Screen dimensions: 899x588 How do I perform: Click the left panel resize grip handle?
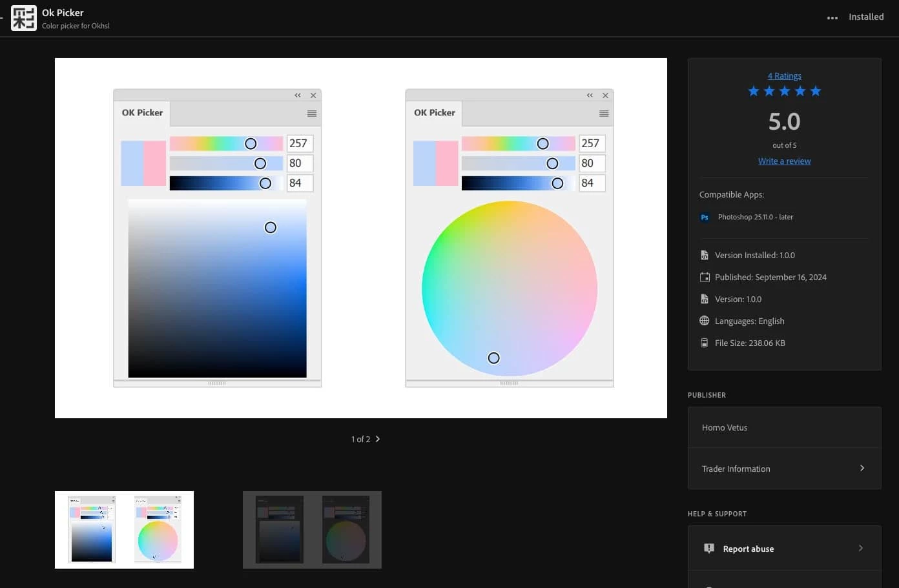[x=217, y=383]
